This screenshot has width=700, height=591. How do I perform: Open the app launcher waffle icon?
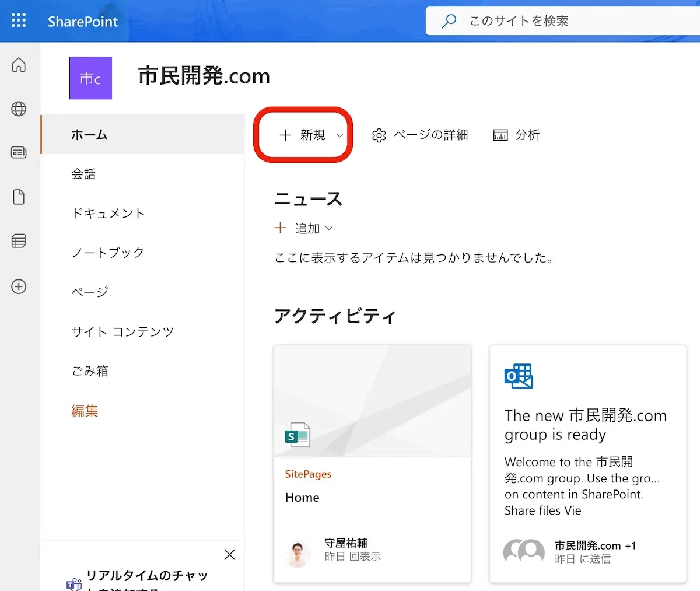pyautogui.click(x=19, y=21)
